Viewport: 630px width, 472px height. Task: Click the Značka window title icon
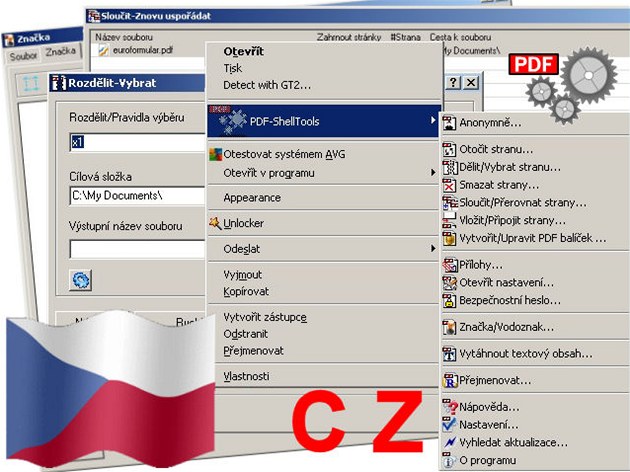pyautogui.click(x=8, y=41)
